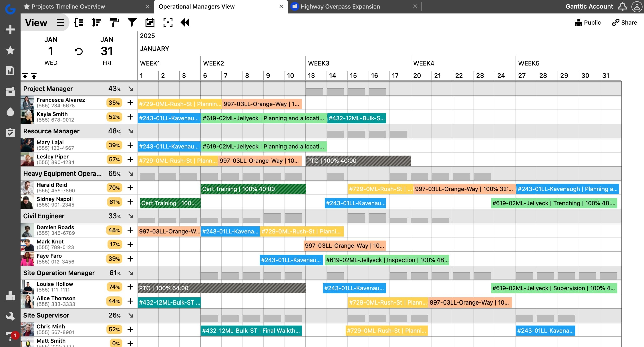This screenshot has width=644, height=347.
Task: Select Lesley Piper's PTO task bar
Action: pyautogui.click(x=357, y=160)
